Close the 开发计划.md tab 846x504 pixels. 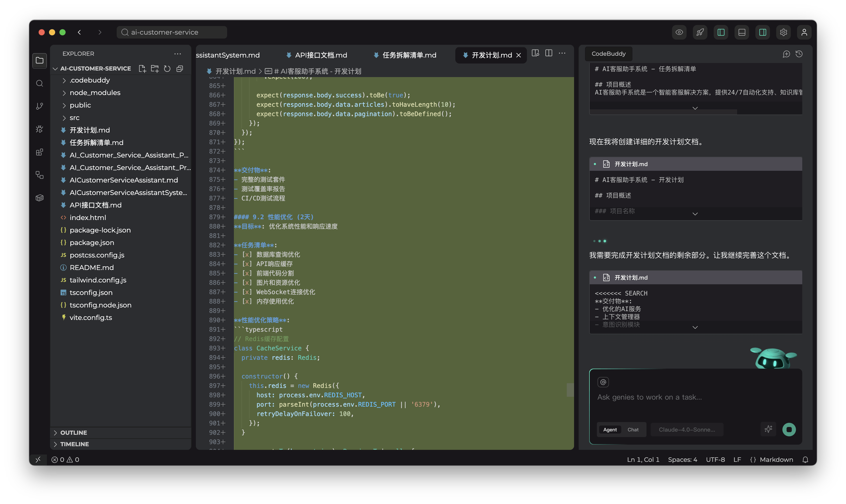[519, 55]
